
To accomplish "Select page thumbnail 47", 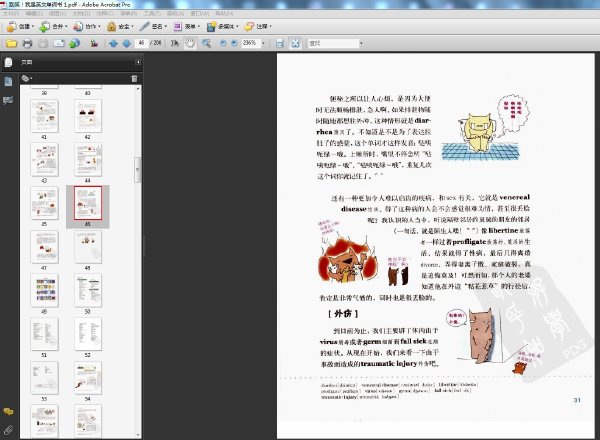I will pos(44,247).
